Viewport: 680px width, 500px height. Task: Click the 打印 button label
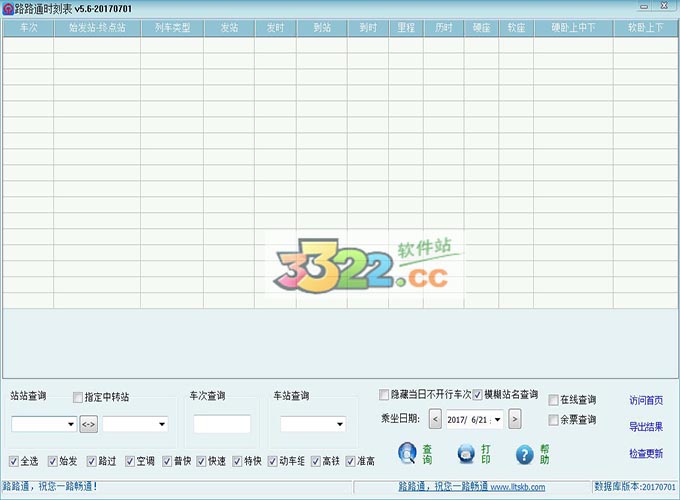click(x=486, y=454)
